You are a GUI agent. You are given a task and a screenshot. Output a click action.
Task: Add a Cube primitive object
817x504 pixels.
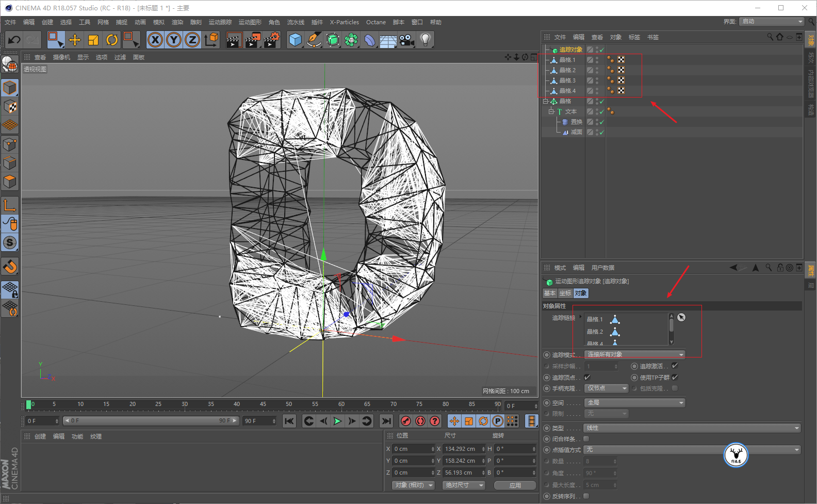[295, 40]
